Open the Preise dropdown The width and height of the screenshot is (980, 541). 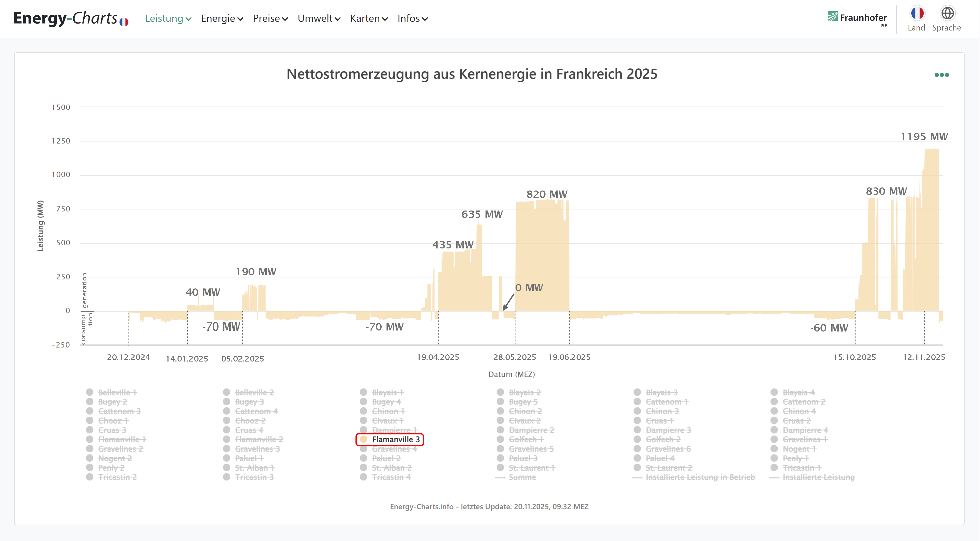(x=270, y=18)
